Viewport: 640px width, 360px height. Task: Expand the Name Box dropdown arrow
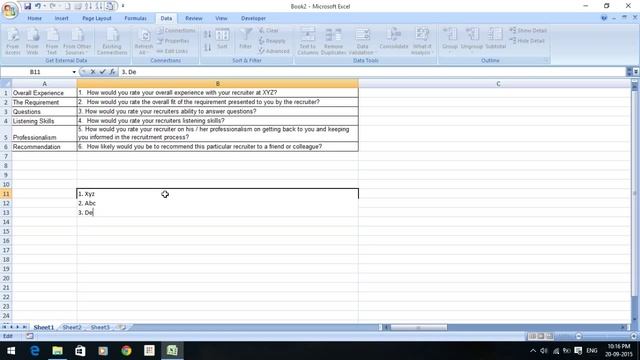coord(74,72)
